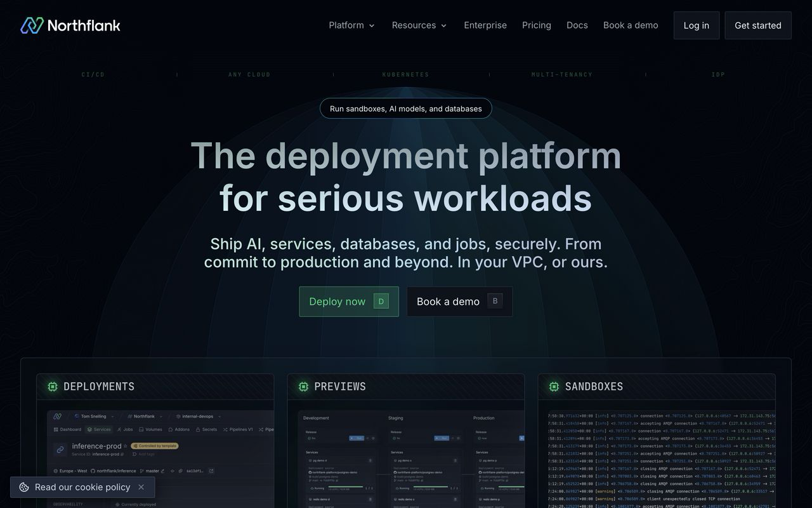This screenshot has width=812, height=508.
Task: Open the Enterprise page
Action: point(485,25)
